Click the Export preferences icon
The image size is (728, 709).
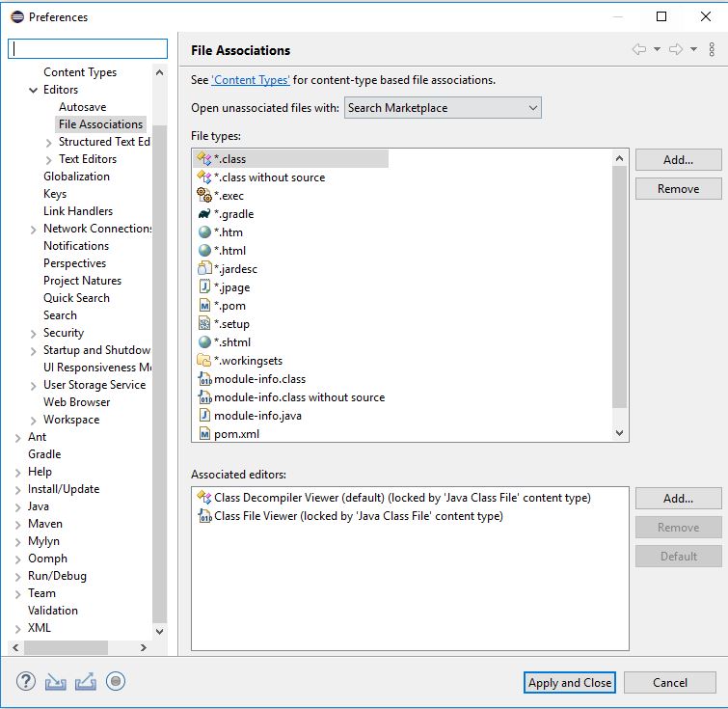tap(86, 682)
